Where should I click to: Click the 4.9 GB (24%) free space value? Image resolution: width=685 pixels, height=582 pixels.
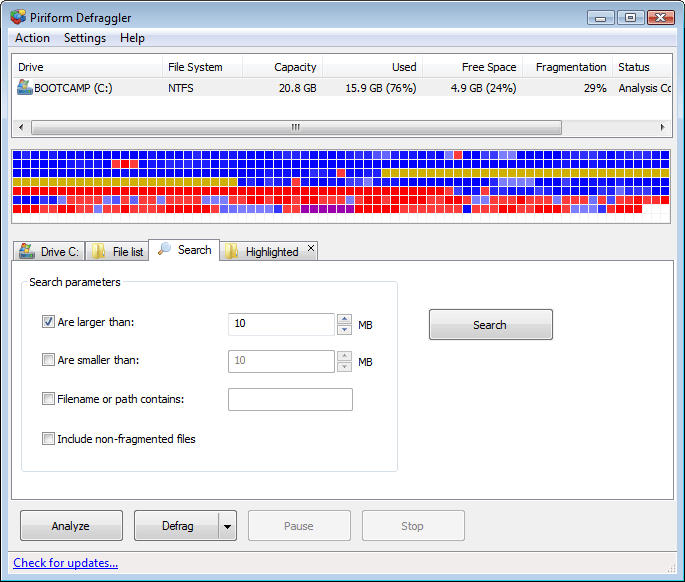[483, 88]
